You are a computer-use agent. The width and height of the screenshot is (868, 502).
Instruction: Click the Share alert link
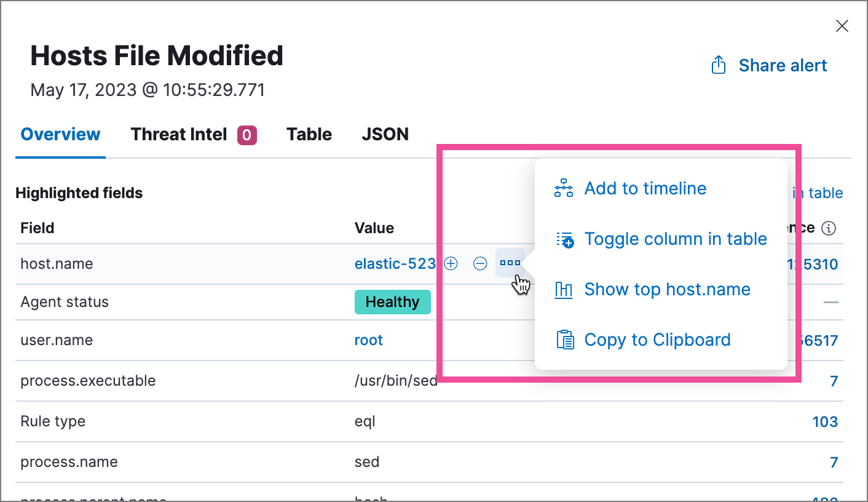point(783,65)
